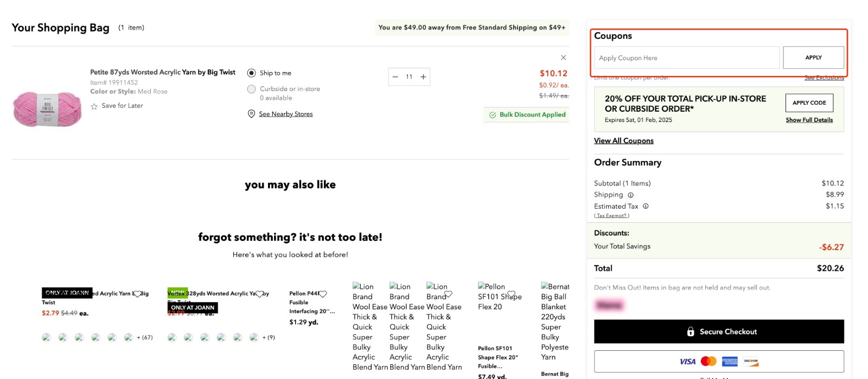Screen dimensions: 868x379
Task: Proceed with Secure Checkout button
Action: [x=719, y=331]
